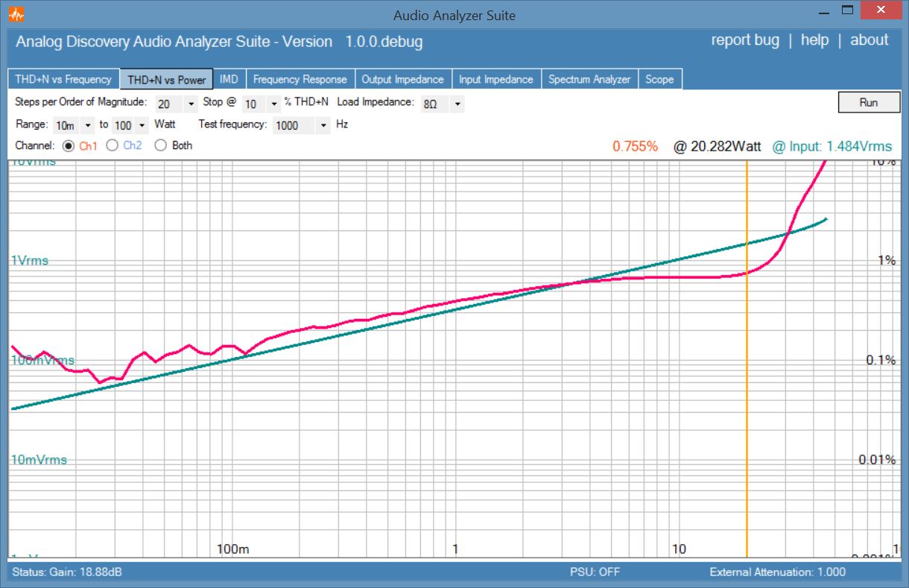Image resolution: width=909 pixels, height=588 pixels.
Task: Click the Run button
Action: pos(869,102)
